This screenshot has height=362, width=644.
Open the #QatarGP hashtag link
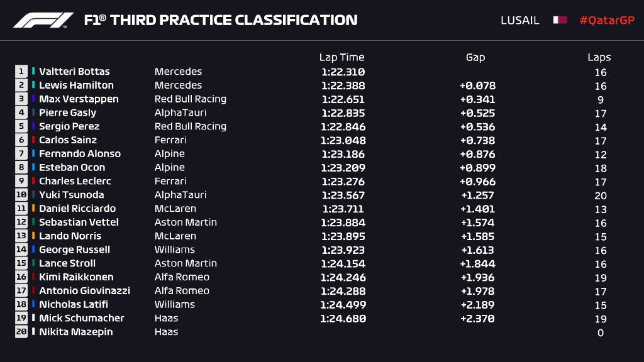click(x=607, y=20)
